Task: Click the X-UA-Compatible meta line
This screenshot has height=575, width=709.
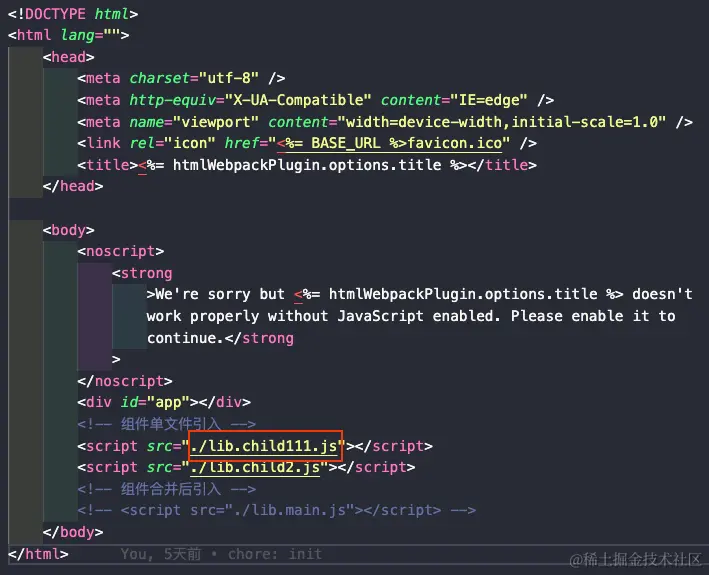Action: pos(316,100)
